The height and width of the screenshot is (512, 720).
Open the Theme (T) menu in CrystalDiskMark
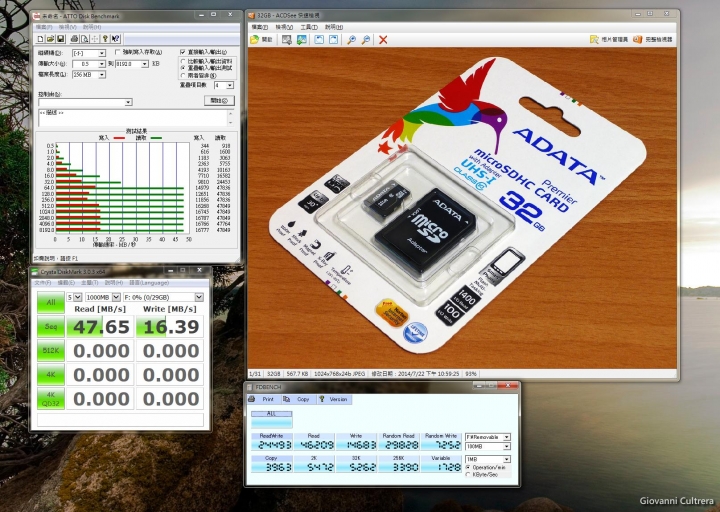[90, 283]
